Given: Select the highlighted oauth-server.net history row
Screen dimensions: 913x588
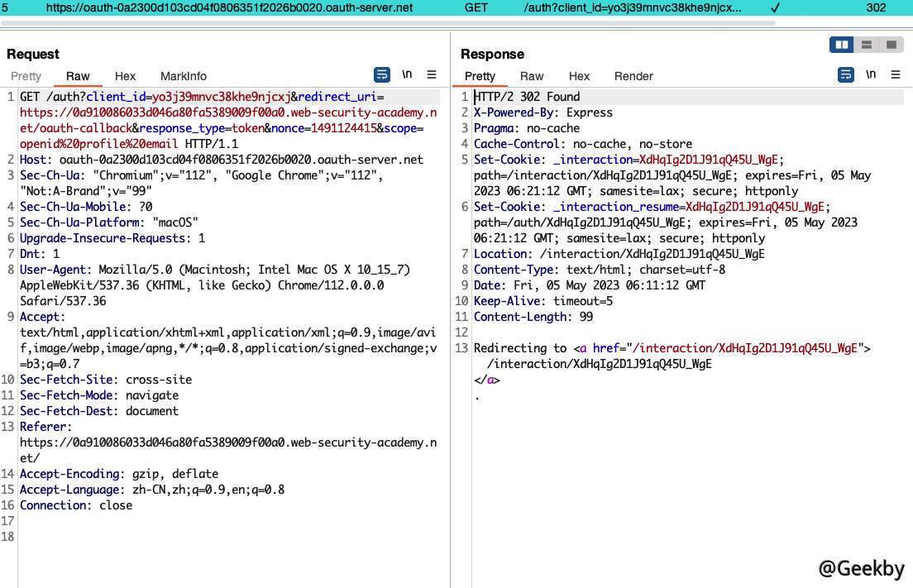Looking at the screenshot, I should tap(229, 7).
